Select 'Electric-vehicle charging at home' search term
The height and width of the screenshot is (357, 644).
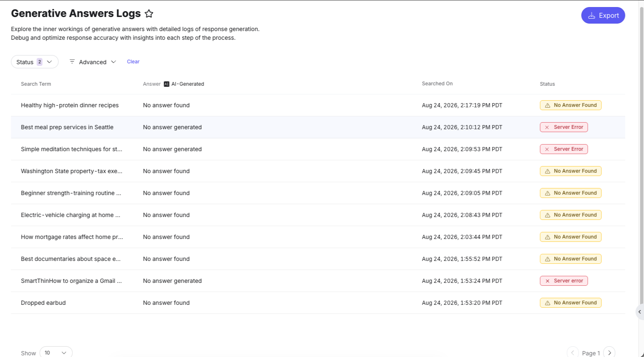click(x=70, y=215)
